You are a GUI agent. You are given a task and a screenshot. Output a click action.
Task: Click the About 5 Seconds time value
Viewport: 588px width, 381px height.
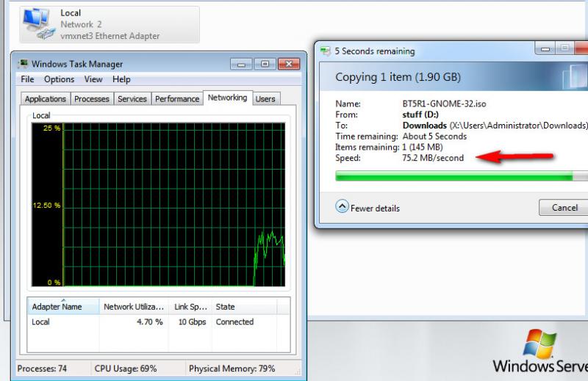click(x=434, y=137)
